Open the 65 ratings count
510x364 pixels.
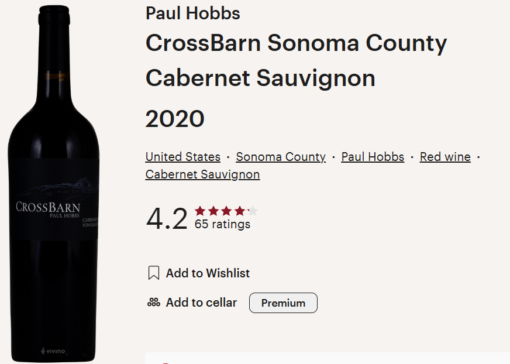pyautogui.click(x=222, y=224)
